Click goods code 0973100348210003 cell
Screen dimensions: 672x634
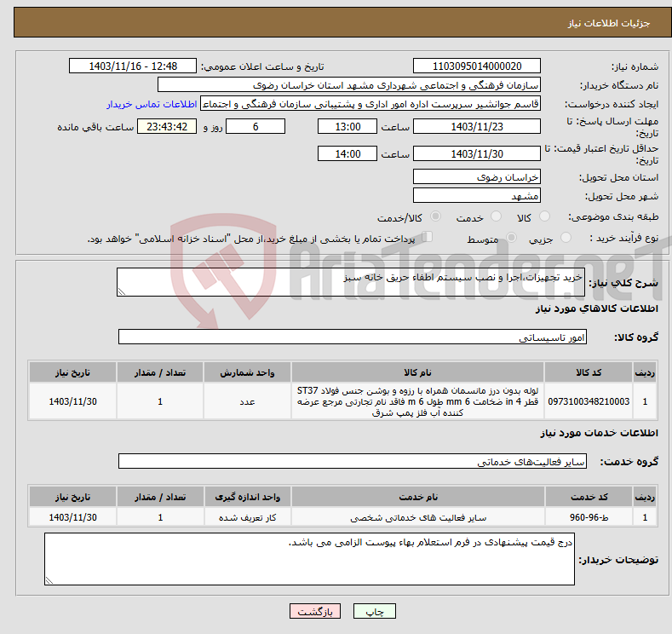(589, 401)
